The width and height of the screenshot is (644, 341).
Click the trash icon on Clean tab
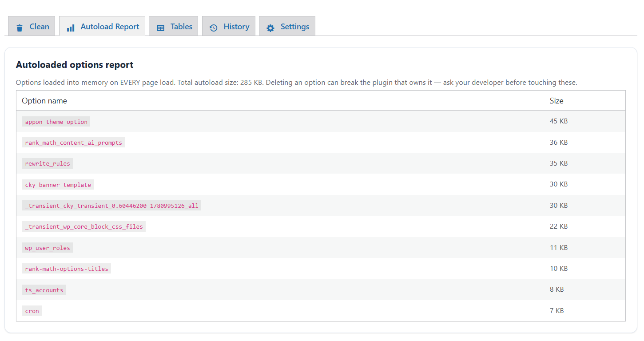[x=20, y=28]
